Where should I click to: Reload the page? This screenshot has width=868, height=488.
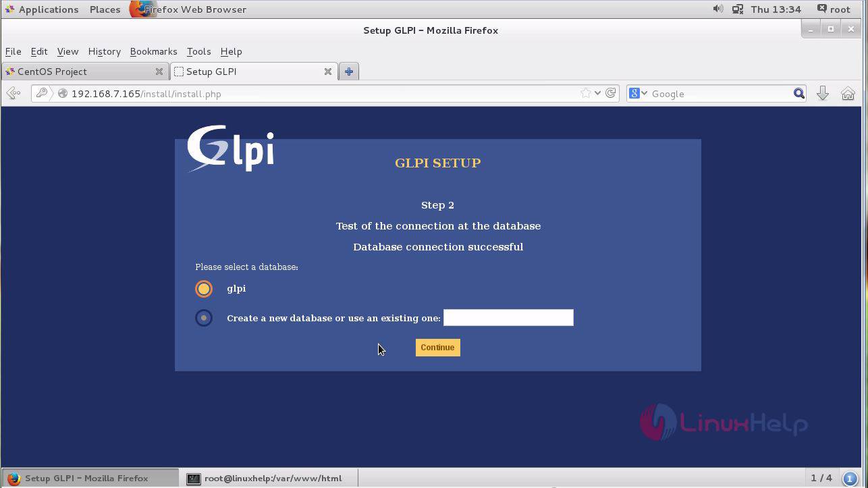pyautogui.click(x=610, y=94)
